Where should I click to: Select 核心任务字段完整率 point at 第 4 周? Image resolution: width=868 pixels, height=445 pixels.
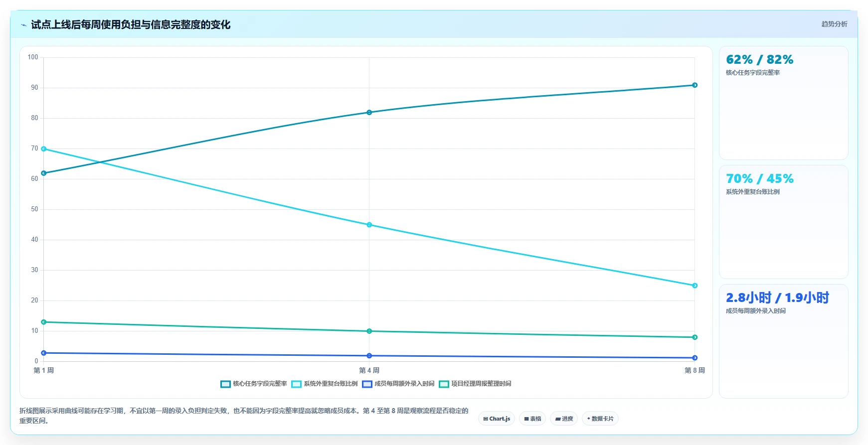tap(369, 113)
